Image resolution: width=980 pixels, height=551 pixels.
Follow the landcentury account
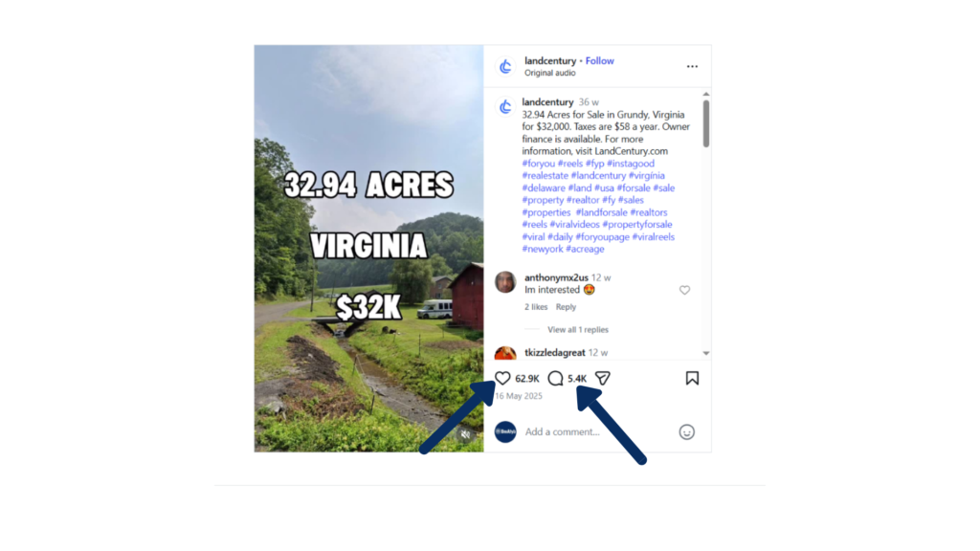point(599,60)
